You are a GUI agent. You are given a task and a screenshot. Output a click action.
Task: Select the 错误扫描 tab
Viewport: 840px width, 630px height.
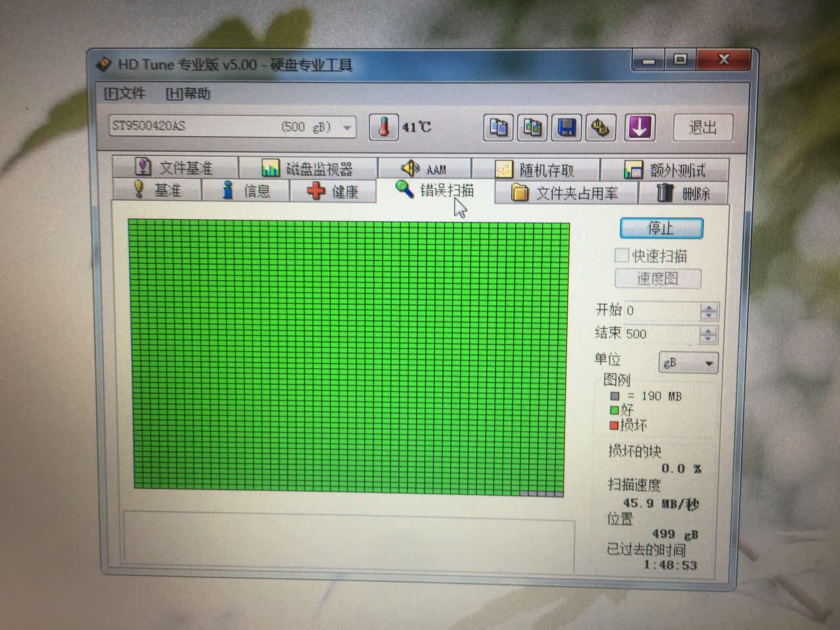pyautogui.click(x=434, y=190)
